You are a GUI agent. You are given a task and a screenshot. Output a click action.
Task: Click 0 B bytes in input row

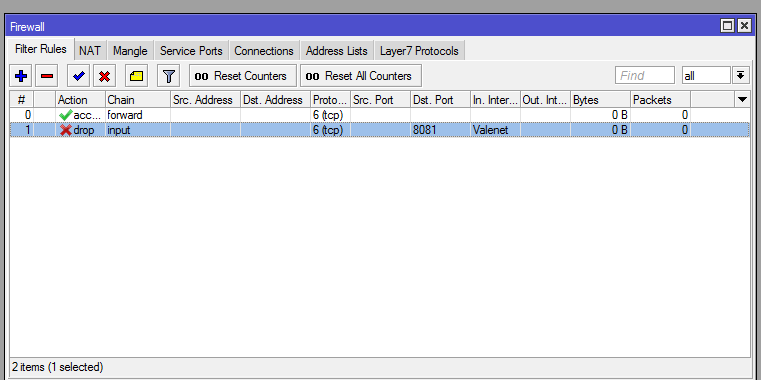pos(601,130)
